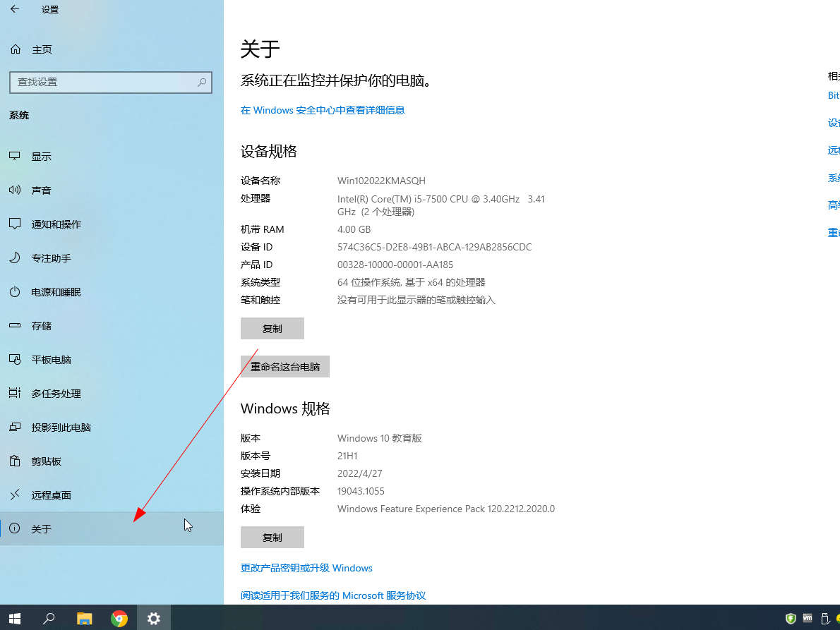Copy device specifications with 复制 button

pyautogui.click(x=272, y=328)
